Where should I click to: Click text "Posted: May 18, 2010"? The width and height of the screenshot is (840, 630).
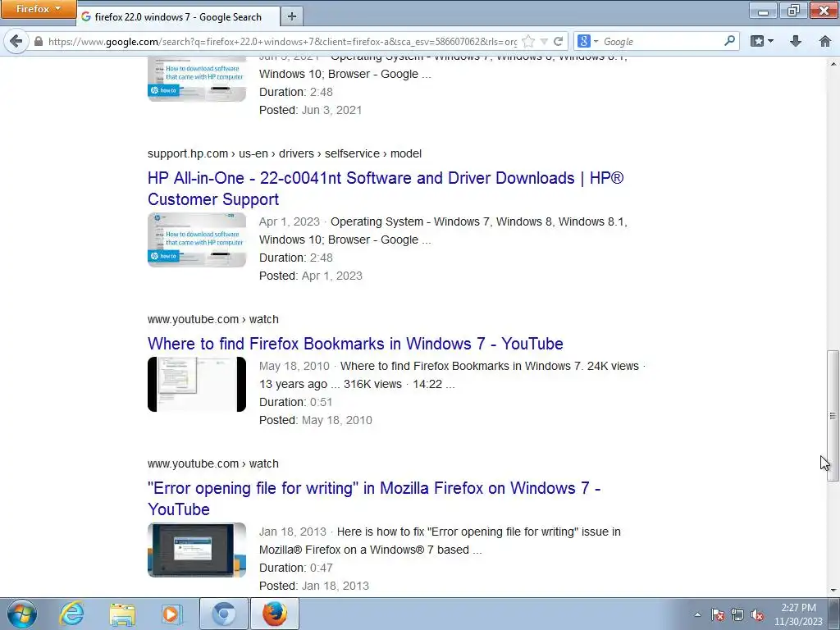(316, 421)
